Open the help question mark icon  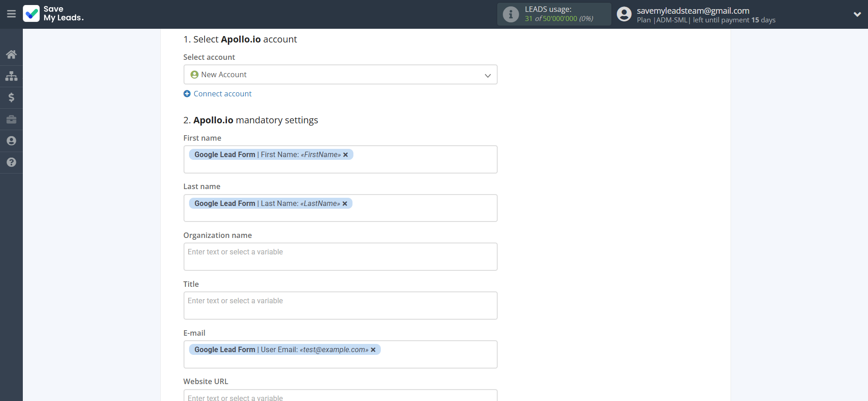point(11,162)
